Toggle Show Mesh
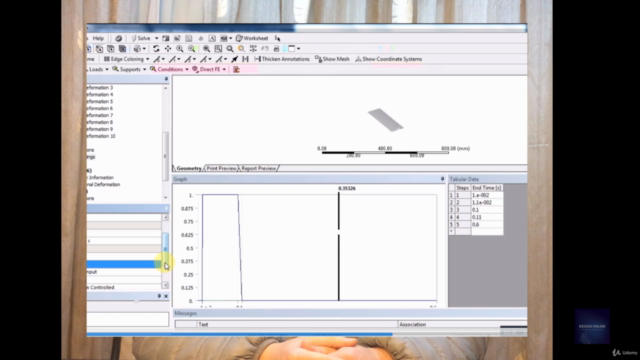The image size is (640, 360). coord(332,59)
